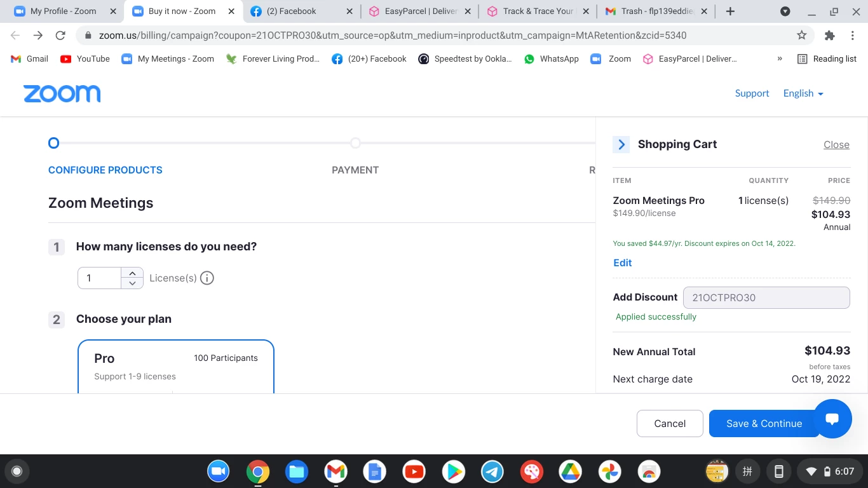The height and width of the screenshot is (488, 868).
Task: Collapse Shopping Cart with the arrow icon
Action: pyautogui.click(x=621, y=144)
